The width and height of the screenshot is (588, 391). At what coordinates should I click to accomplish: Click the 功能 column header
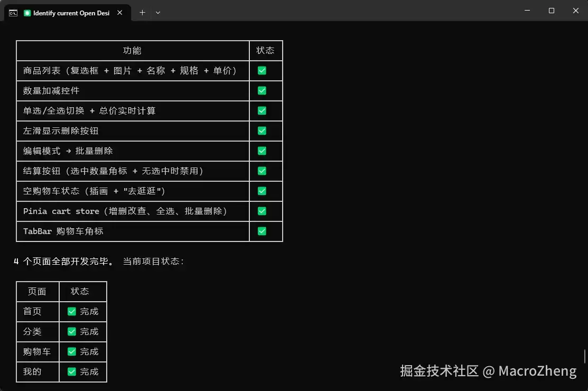(132, 51)
